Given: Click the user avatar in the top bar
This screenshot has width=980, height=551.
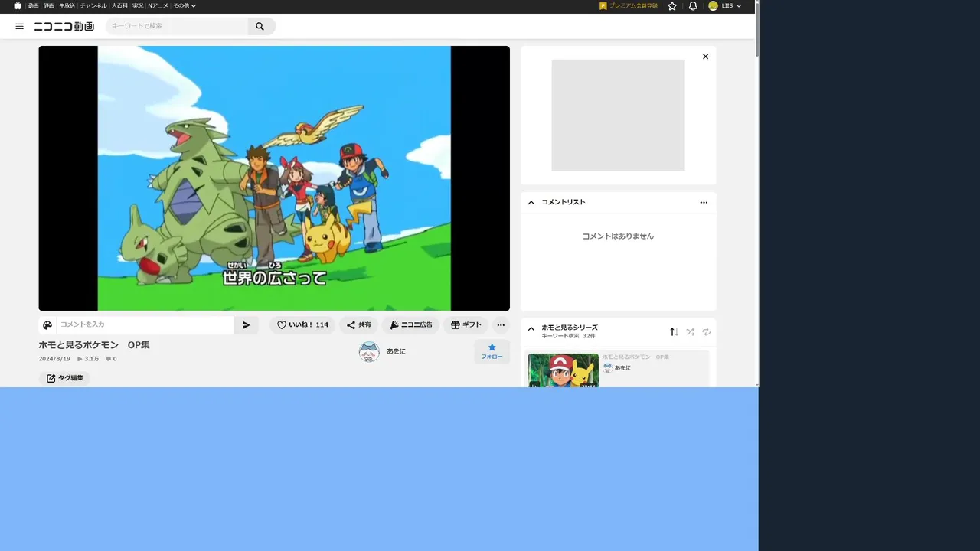Looking at the screenshot, I should (x=713, y=5).
